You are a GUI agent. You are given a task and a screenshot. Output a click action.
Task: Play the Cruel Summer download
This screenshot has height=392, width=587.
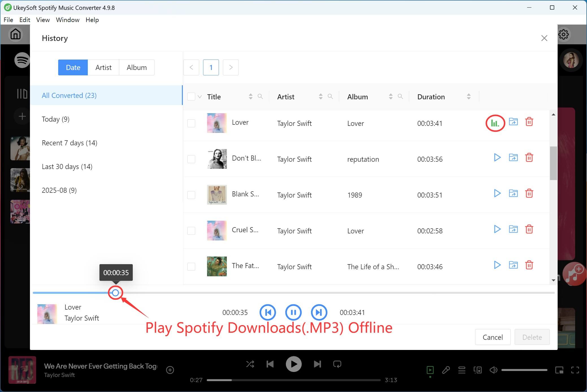point(497,229)
